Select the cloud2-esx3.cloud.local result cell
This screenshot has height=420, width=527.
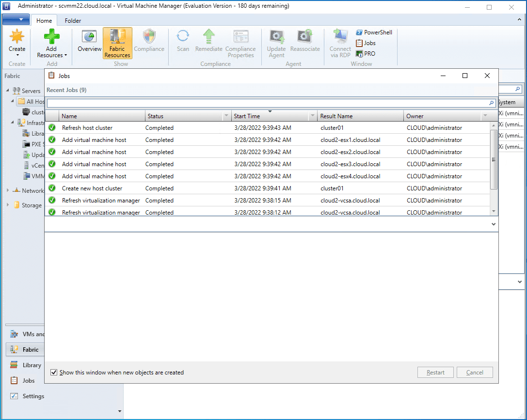coord(350,164)
